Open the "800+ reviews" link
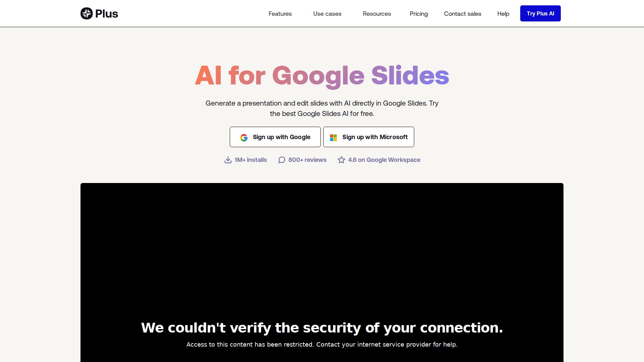The width and height of the screenshot is (644, 362). point(307,160)
